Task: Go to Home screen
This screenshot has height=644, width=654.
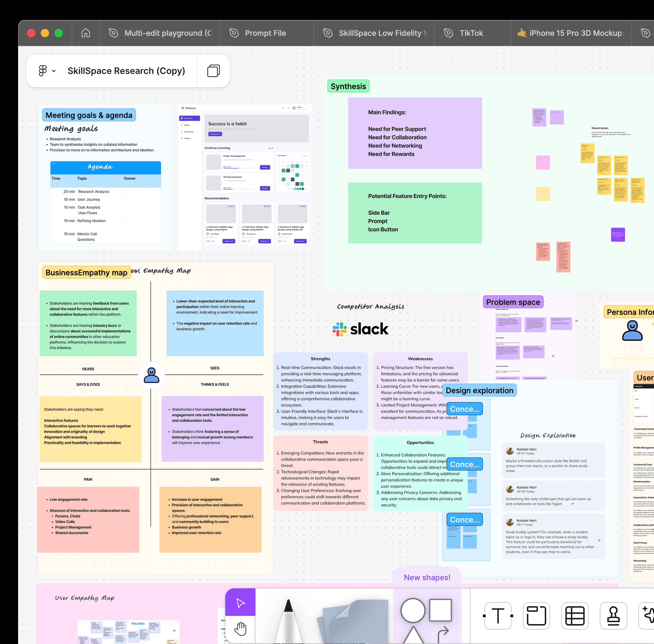Action: pyautogui.click(x=85, y=33)
